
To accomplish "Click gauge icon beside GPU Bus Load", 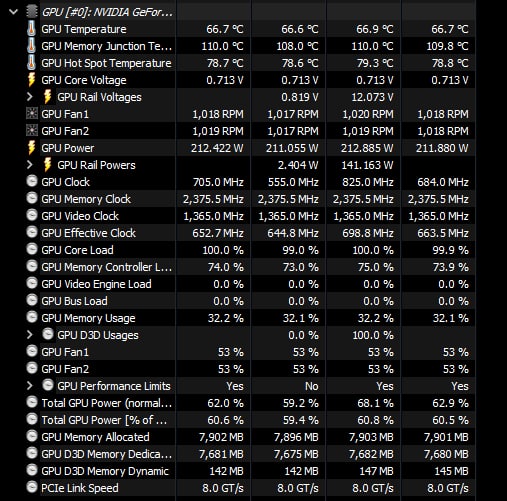I will (x=32, y=300).
